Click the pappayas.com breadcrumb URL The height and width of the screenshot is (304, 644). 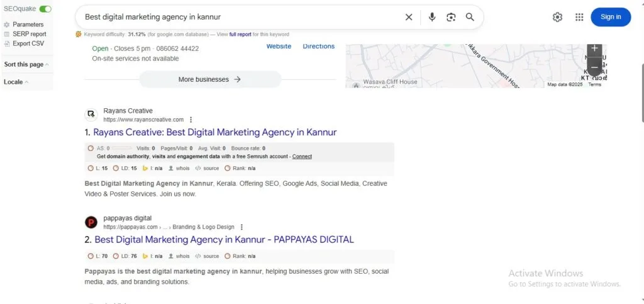click(169, 227)
